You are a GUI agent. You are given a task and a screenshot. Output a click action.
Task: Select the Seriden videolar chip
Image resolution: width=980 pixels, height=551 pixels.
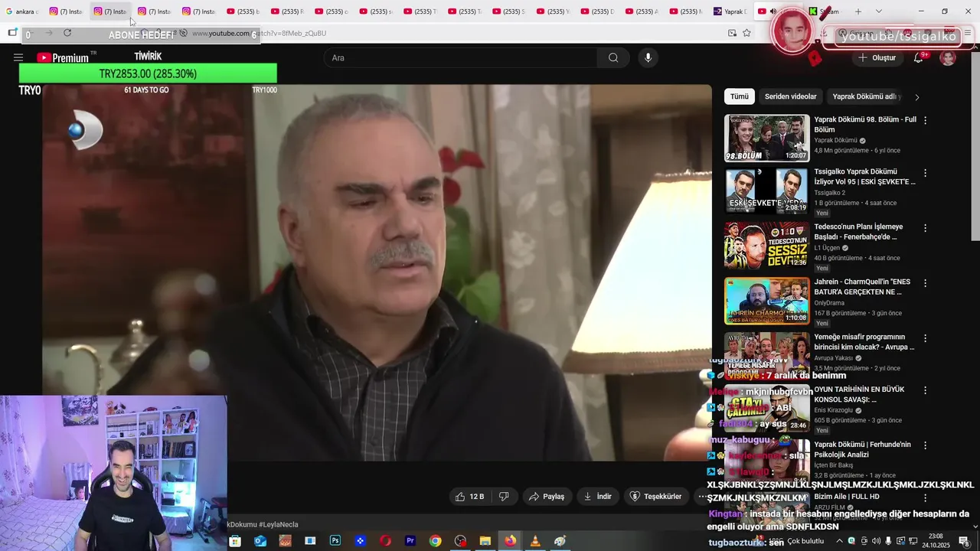[790, 96]
